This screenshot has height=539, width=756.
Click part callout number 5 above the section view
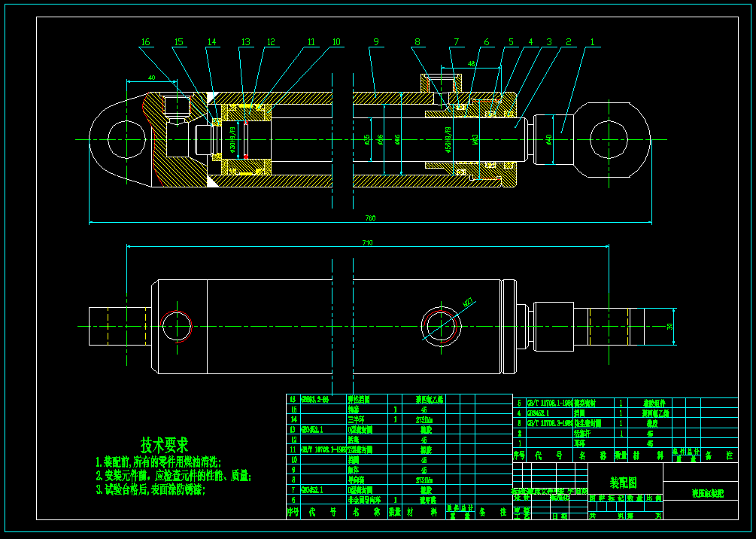[x=511, y=42]
